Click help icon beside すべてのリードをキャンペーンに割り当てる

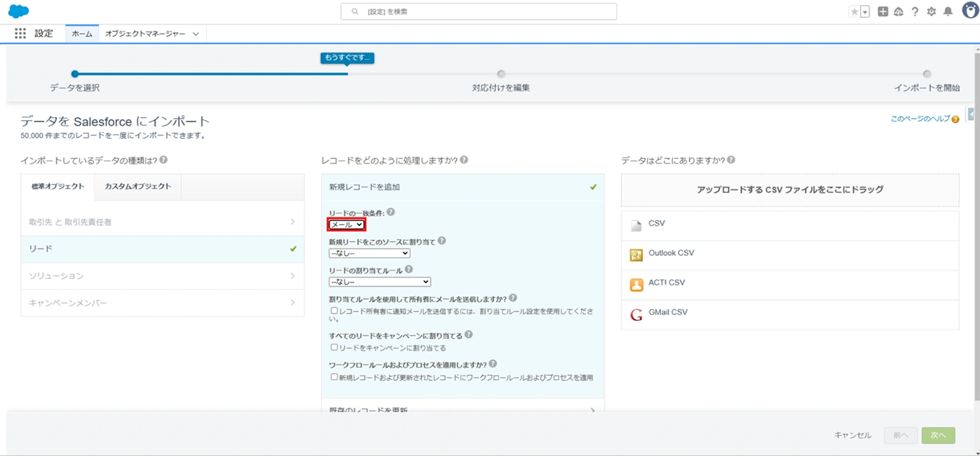pos(469,334)
